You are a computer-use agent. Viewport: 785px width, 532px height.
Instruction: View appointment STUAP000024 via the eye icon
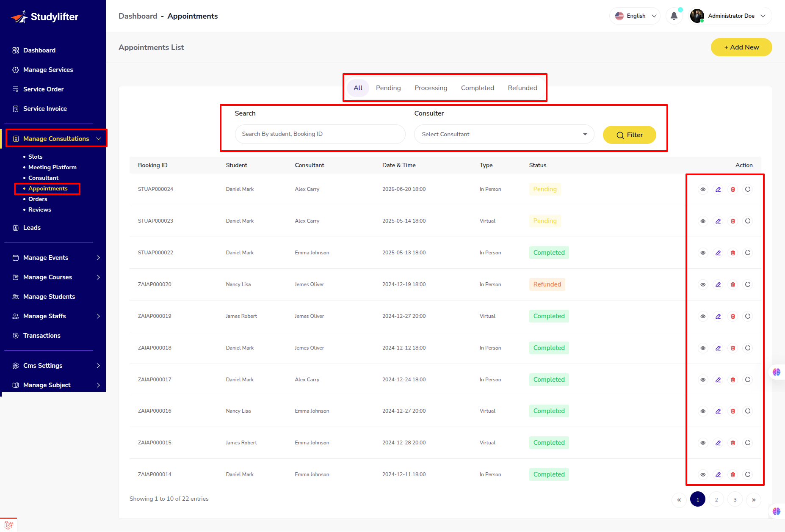pos(703,189)
